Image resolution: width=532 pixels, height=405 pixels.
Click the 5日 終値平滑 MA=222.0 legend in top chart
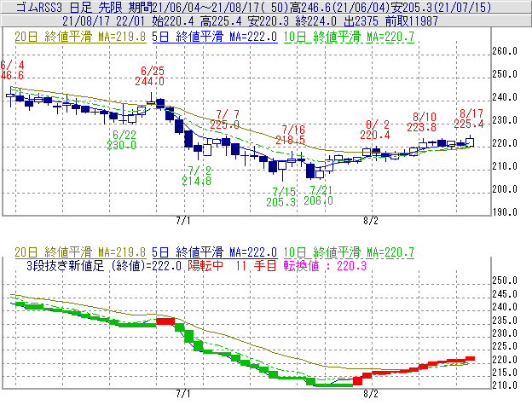coord(215,37)
